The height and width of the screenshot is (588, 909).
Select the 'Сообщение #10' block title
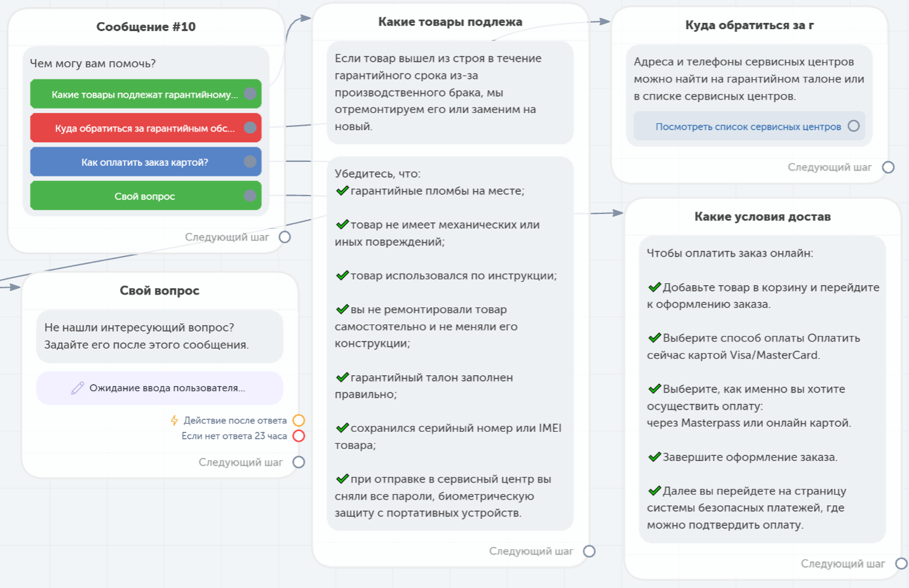pyautogui.click(x=146, y=27)
